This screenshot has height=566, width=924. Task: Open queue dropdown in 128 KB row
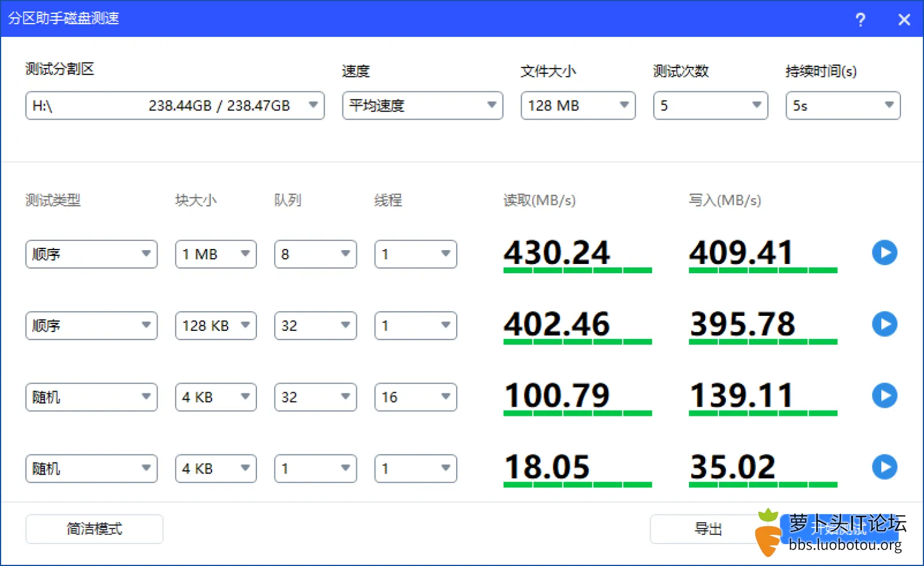tap(315, 326)
